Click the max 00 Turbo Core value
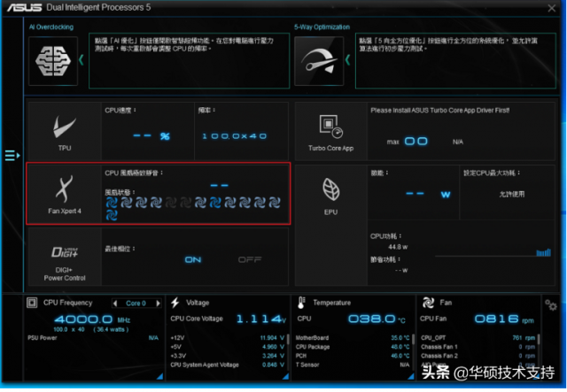This screenshot has width=567, height=392. (x=408, y=142)
